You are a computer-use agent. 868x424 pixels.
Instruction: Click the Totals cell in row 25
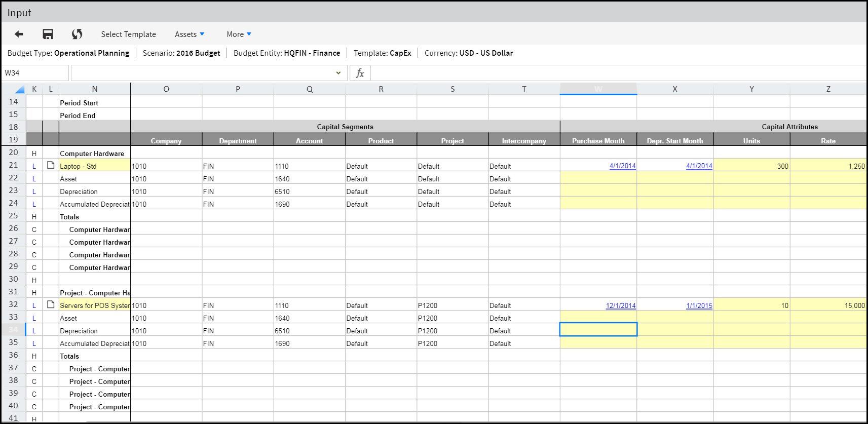coord(95,216)
